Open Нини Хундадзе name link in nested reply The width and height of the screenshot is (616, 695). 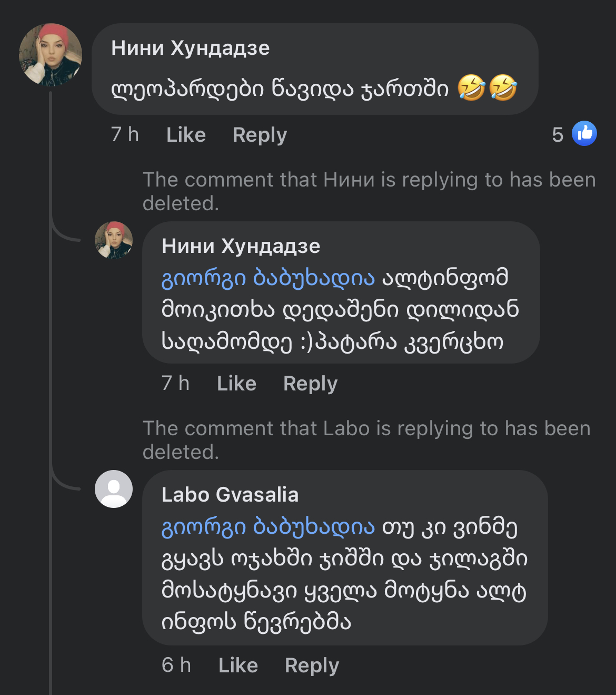(241, 246)
